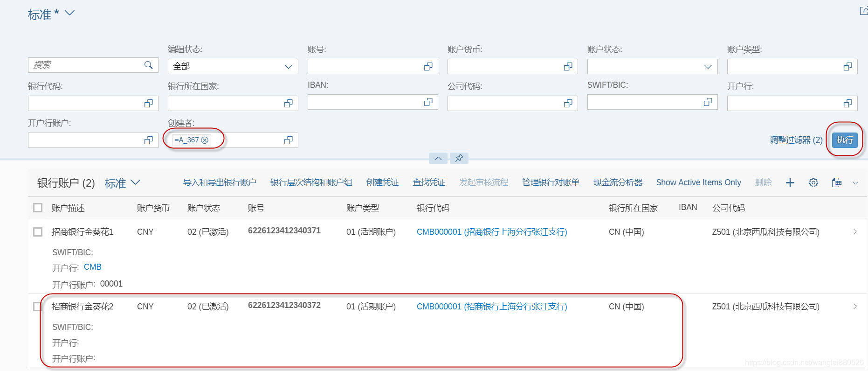868x371 pixels.
Task: Click the 账户状态 column header
Action: (204, 208)
